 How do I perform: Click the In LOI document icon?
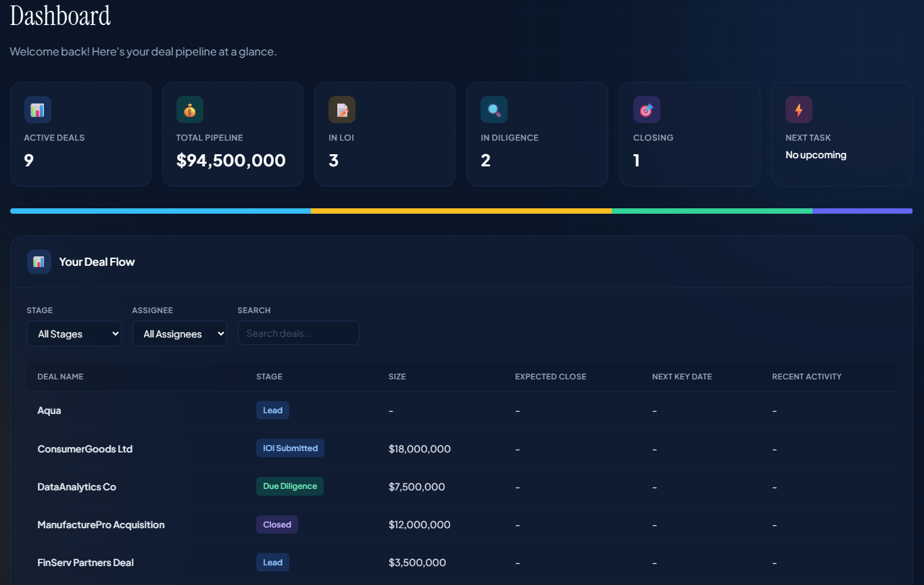[x=342, y=110]
